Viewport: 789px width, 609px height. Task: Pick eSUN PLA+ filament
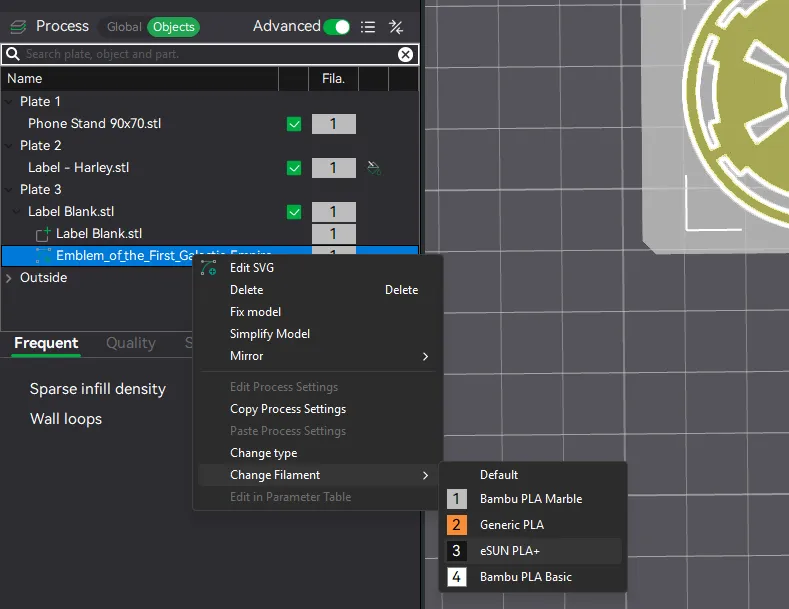(510, 551)
